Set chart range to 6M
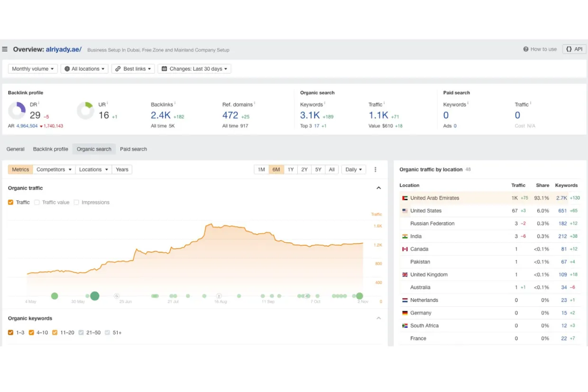 tap(276, 170)
